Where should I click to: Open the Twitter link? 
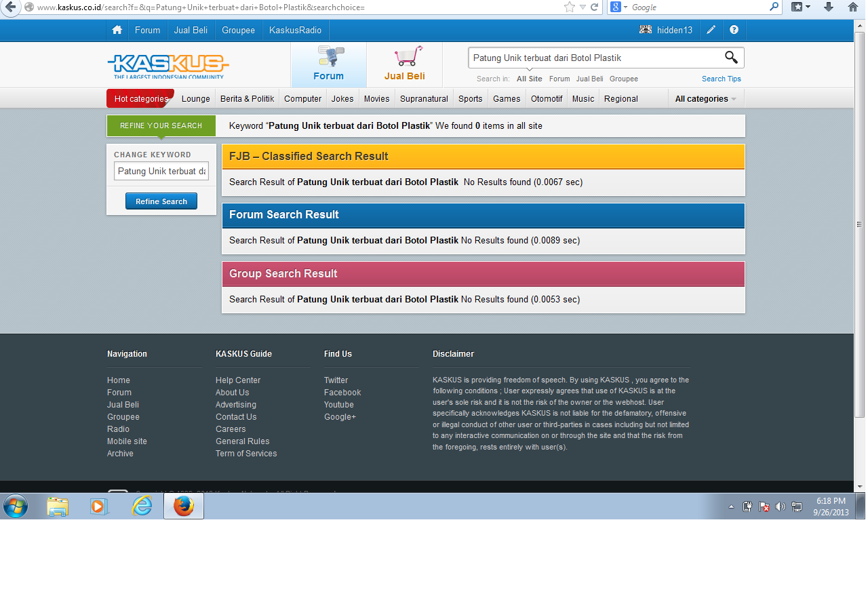(336, 380)
